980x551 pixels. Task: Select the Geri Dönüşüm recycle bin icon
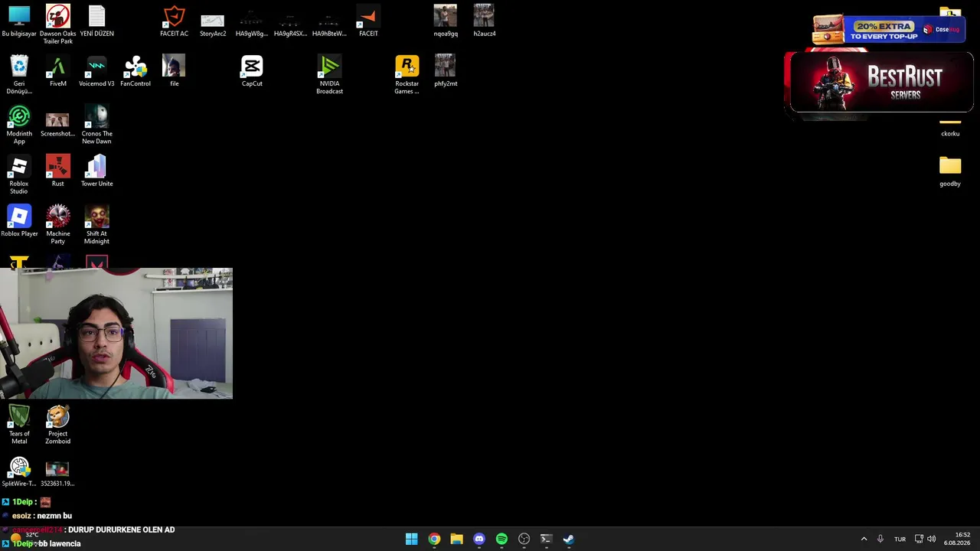pos(19,74)
